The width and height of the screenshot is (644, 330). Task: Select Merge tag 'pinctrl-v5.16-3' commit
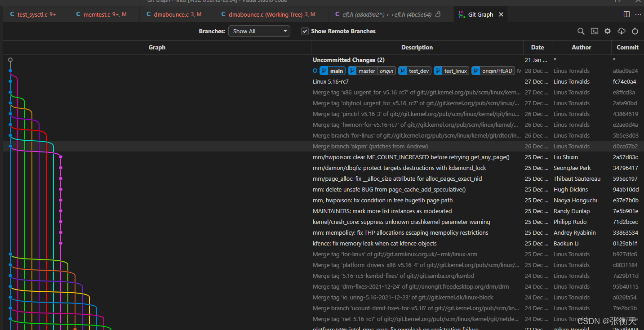(x=323, y=114)
